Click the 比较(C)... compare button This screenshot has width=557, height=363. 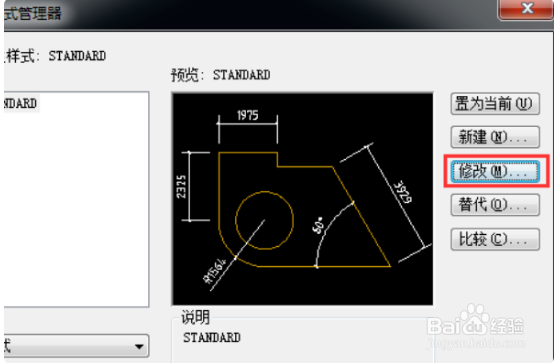495,239
